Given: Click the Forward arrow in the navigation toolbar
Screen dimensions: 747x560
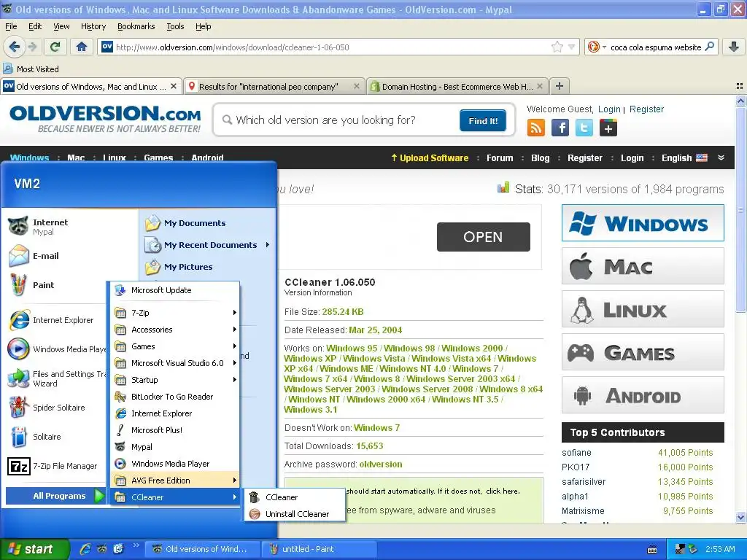Looking at the screenshot, I should tap(32, 47).
